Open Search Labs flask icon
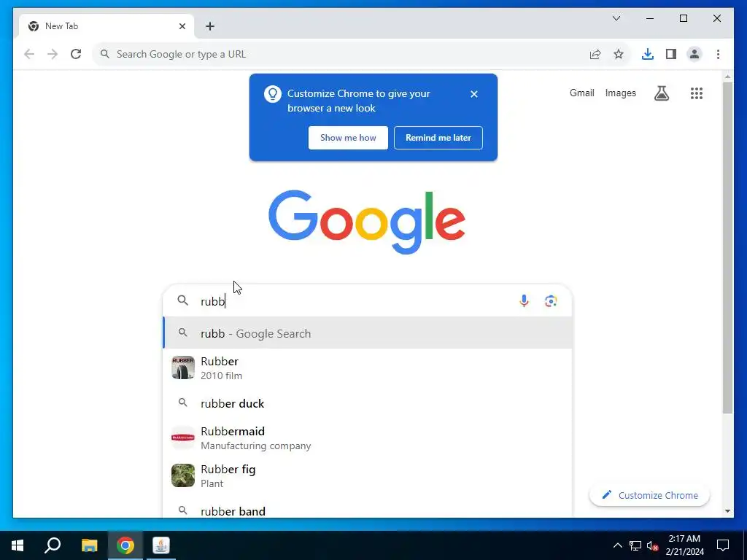Image resolution: width=747 pixels, height=560 pixels. (661, 93)
